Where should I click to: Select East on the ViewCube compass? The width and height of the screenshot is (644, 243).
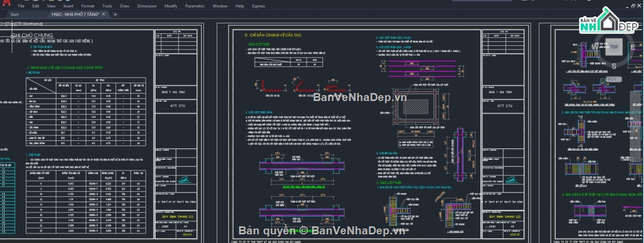pos(633,47)
